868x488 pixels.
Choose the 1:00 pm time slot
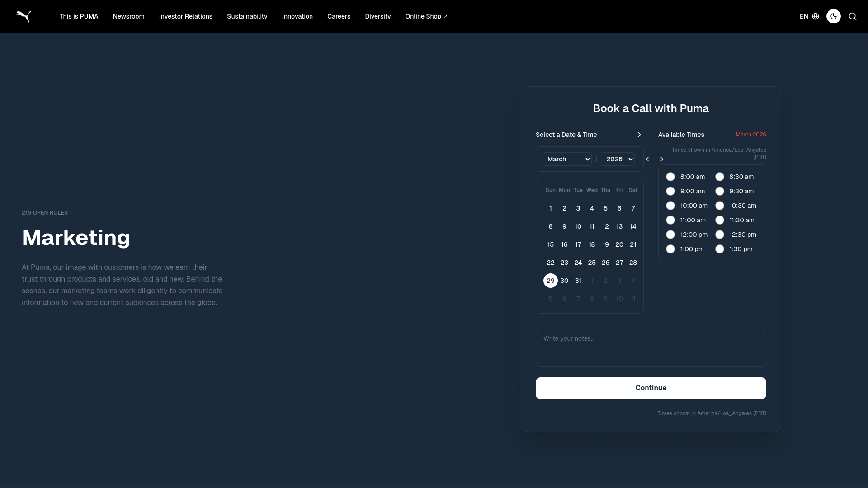pos(670,249)
